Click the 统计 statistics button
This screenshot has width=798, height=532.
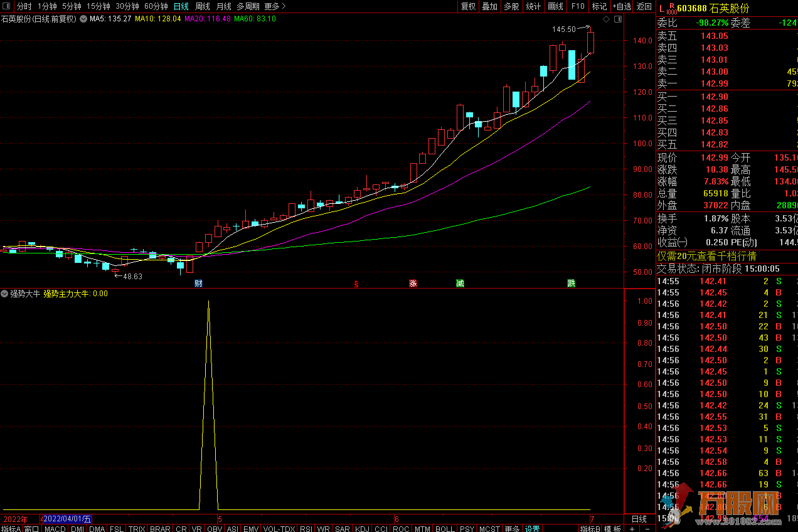[533, 6]
